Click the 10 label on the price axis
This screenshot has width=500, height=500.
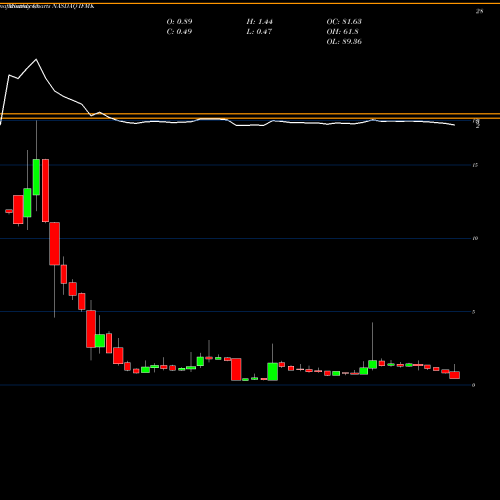(475, 238)
